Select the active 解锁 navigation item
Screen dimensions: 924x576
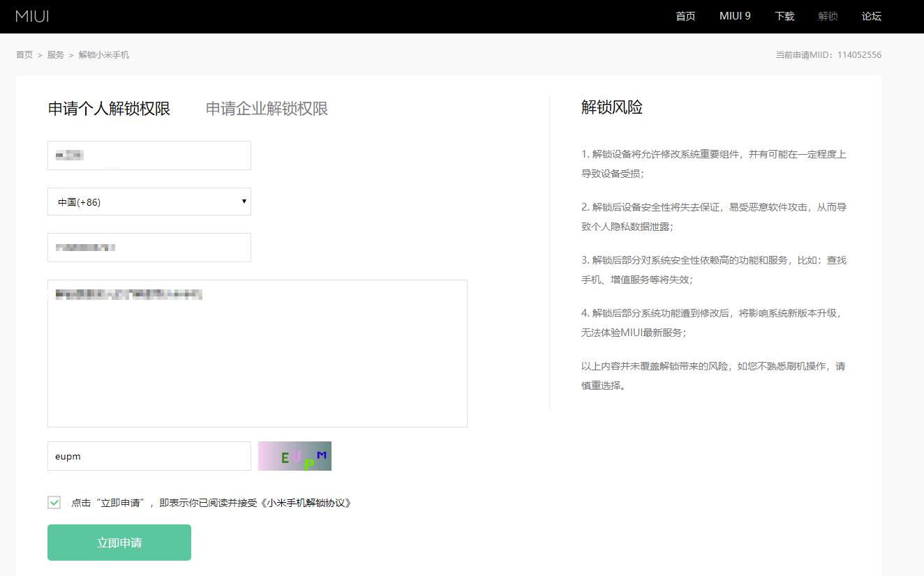pyautogui.click(x=828, y=16)
